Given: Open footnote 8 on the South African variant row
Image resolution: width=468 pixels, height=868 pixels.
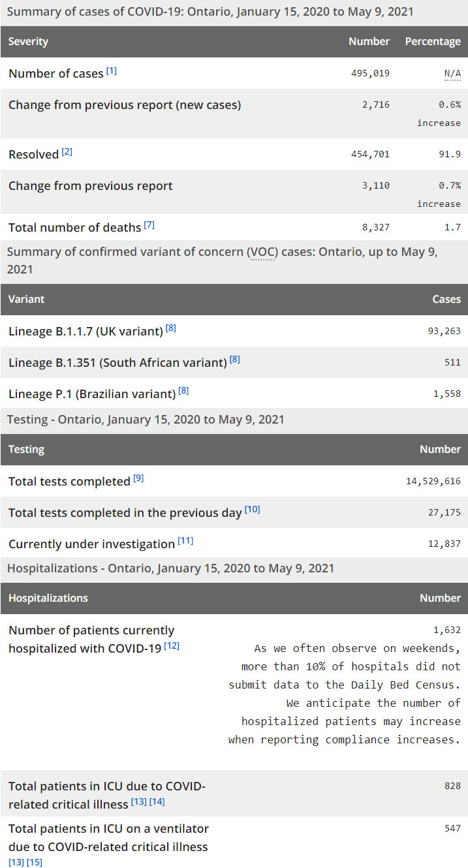Looking at the screenshot, I should (235, 360).
